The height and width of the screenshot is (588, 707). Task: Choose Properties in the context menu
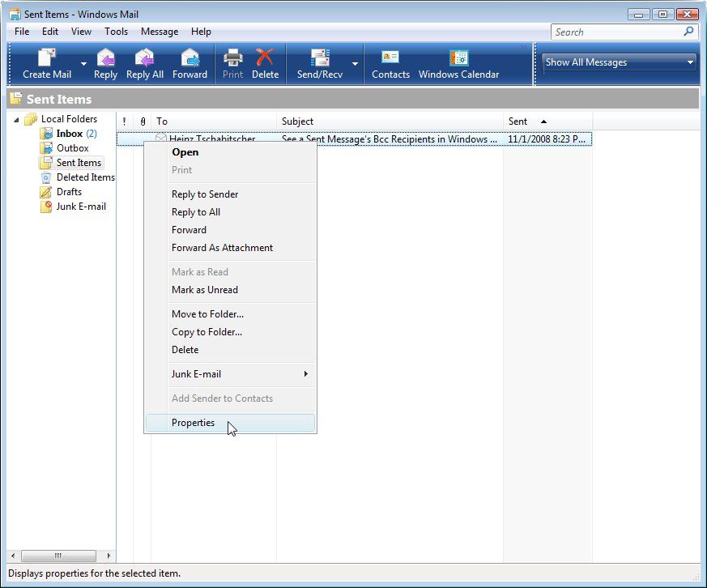tap(231, 423)
